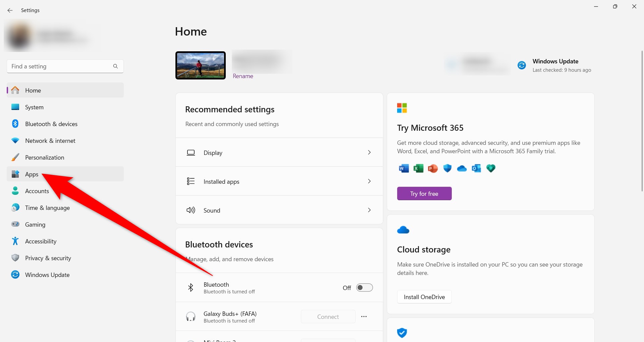This screenshot has height=342, width=644.
Task: Click the Installed apps list icon
Action: (x=191, y=181)
